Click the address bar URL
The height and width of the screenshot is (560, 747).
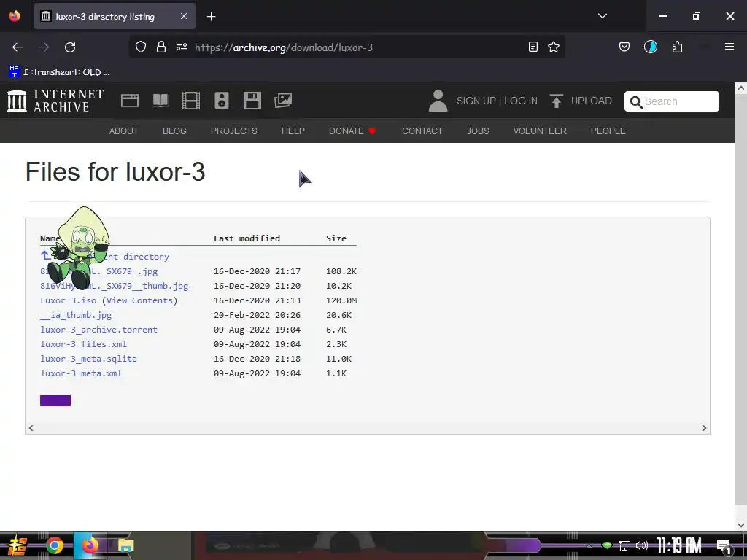284,47
